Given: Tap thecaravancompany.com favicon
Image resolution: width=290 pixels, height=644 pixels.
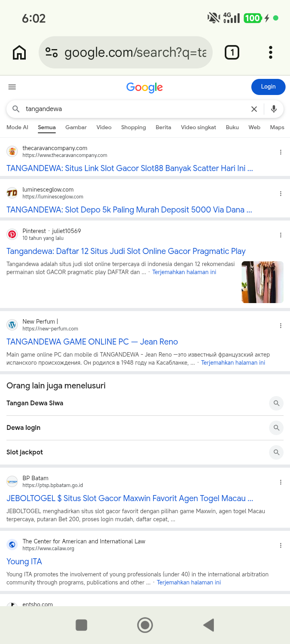Looking at the screenshot, I should point(12,152).
